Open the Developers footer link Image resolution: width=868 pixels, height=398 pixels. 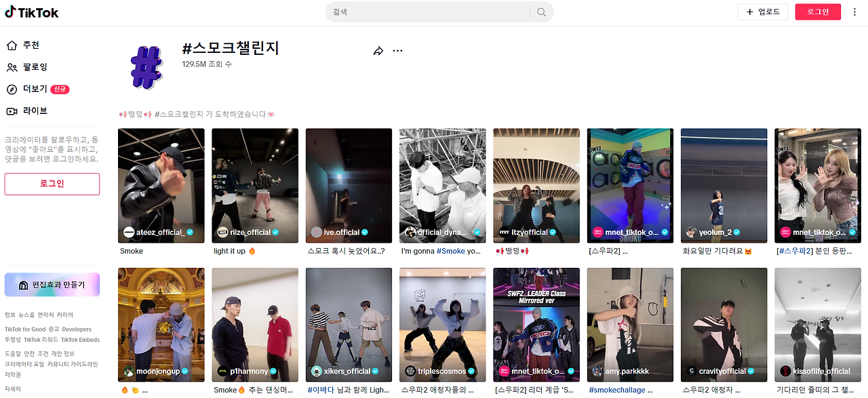[x=77, y=330]
